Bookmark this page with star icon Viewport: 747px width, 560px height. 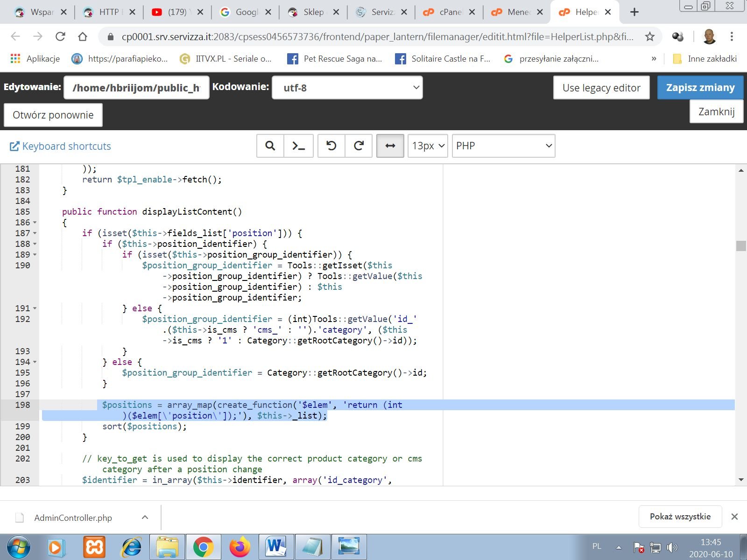649,36
